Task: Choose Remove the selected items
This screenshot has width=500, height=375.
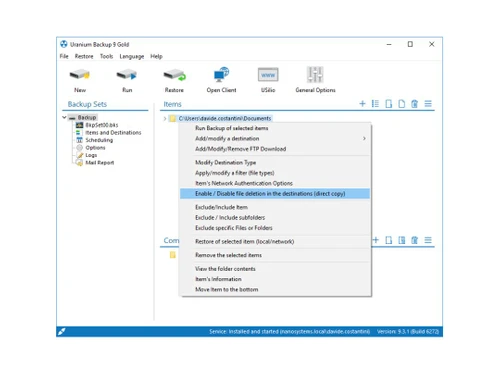Action: [275, 255]
